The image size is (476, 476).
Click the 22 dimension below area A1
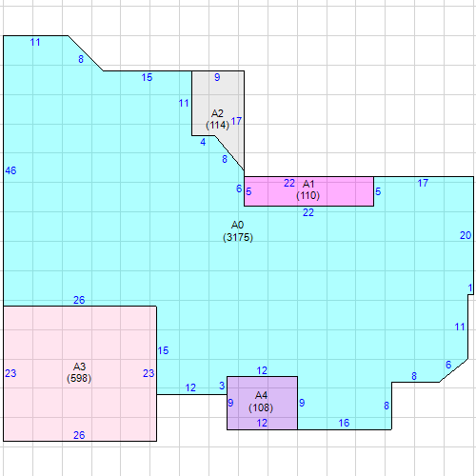[308, 212]
